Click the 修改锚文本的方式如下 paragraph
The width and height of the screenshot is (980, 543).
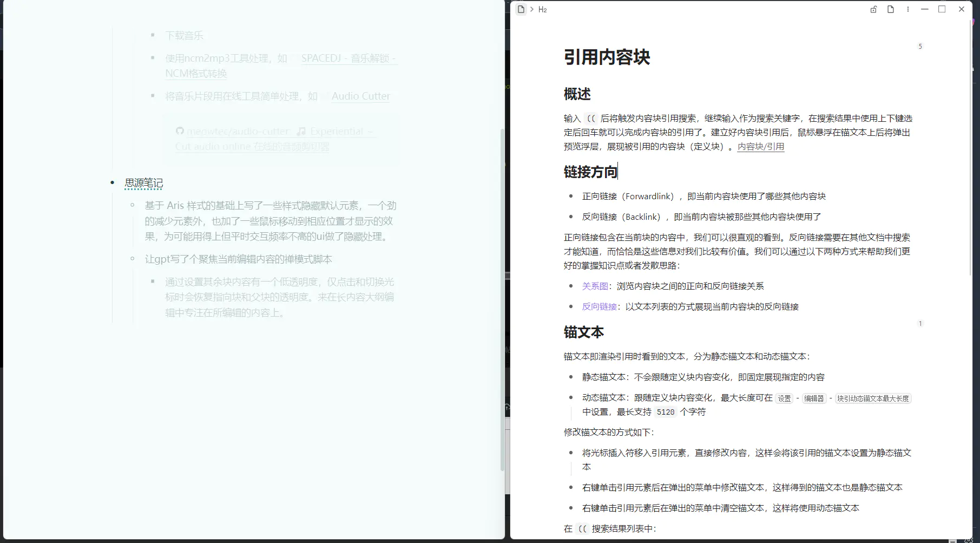pyautogui.click(x=609, y=433)
